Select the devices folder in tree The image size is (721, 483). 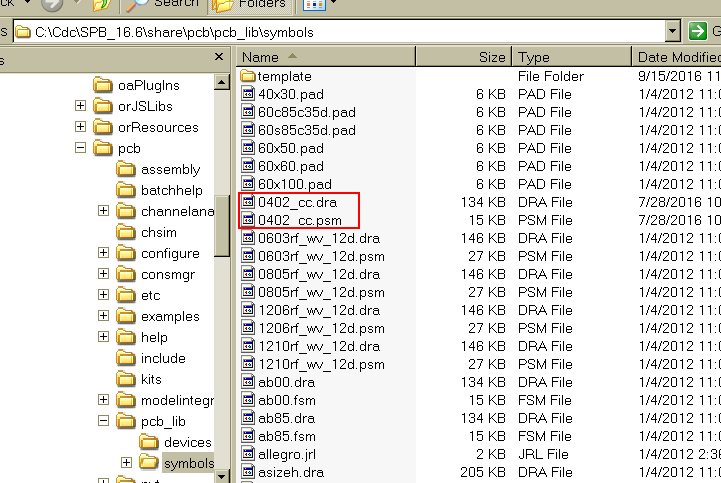tap(175, 442)
